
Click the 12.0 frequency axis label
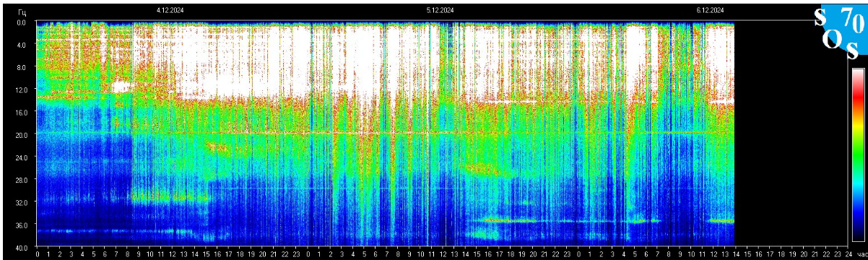[x=21, y=90]
